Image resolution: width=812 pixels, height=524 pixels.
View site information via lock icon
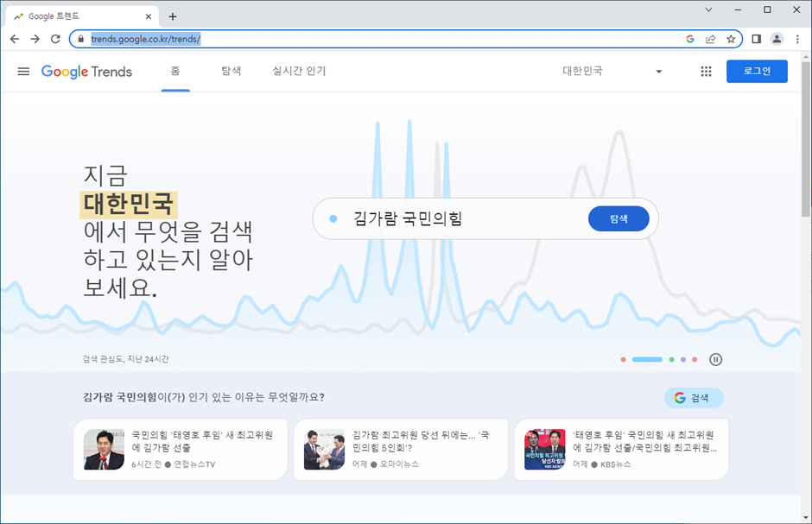pos(81,39)
